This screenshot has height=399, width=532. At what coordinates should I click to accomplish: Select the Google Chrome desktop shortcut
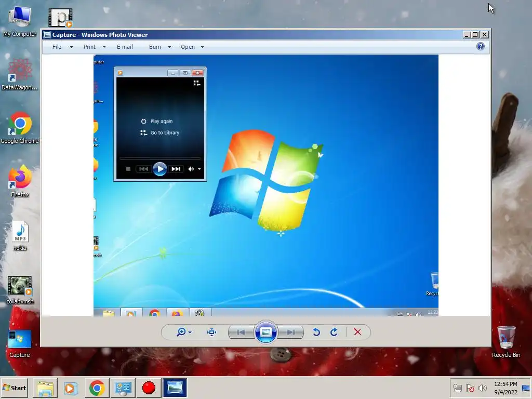pyautogui.click(x=20, y=128)
